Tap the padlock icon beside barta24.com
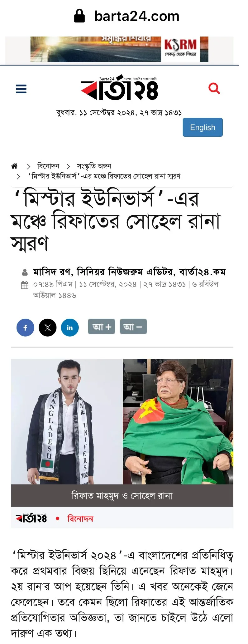 pyautogui.click(x=79, y=16)
